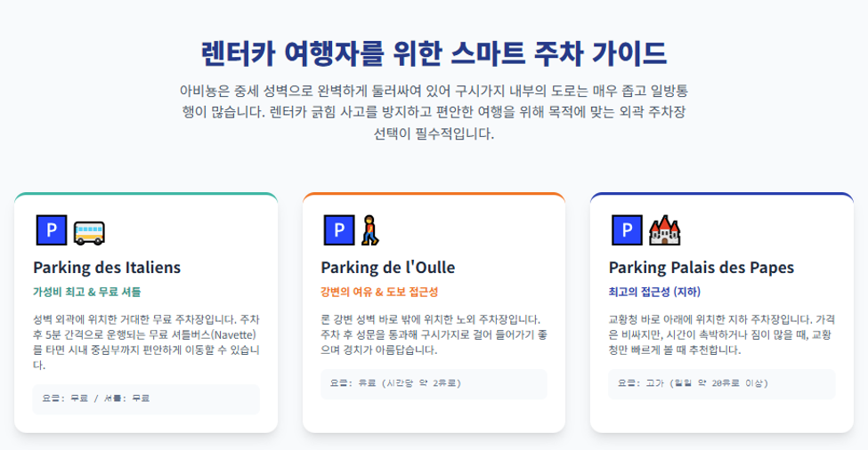Click the blue subtitle 최고의 접근성 (지하)
This screenshot has height=450, width=868.
654,292
